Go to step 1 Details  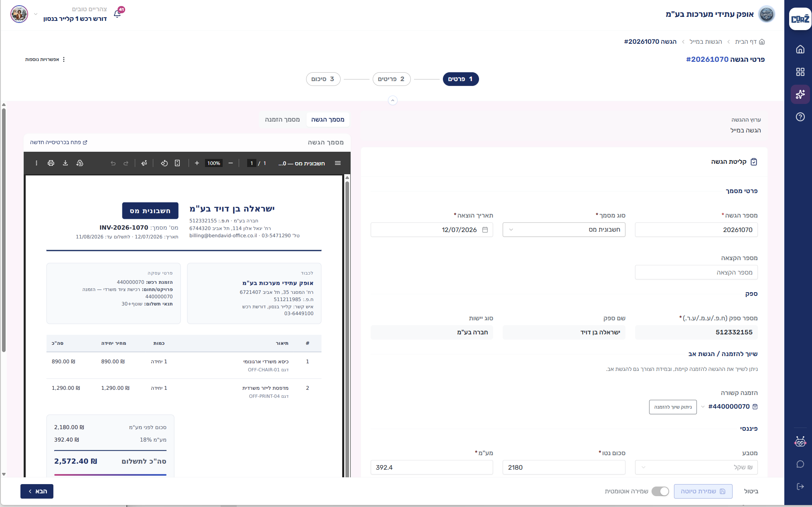pyautogui.click(x=461, y=79)
